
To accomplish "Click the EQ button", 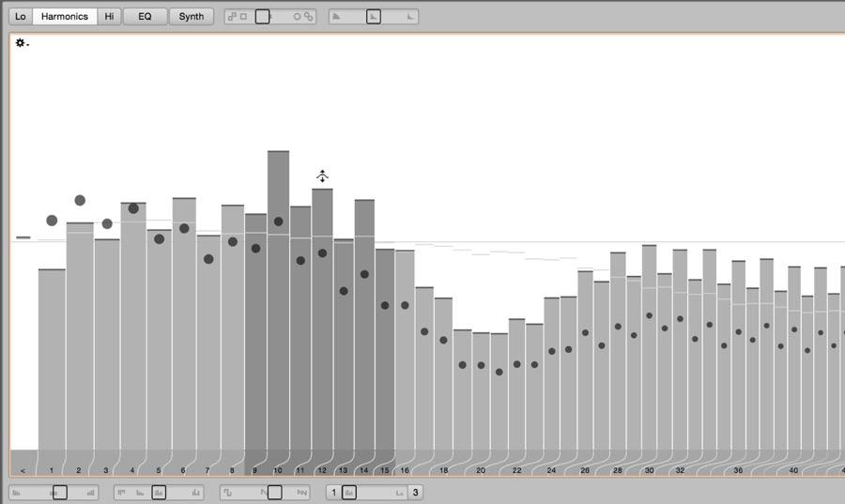I will 145,17.
